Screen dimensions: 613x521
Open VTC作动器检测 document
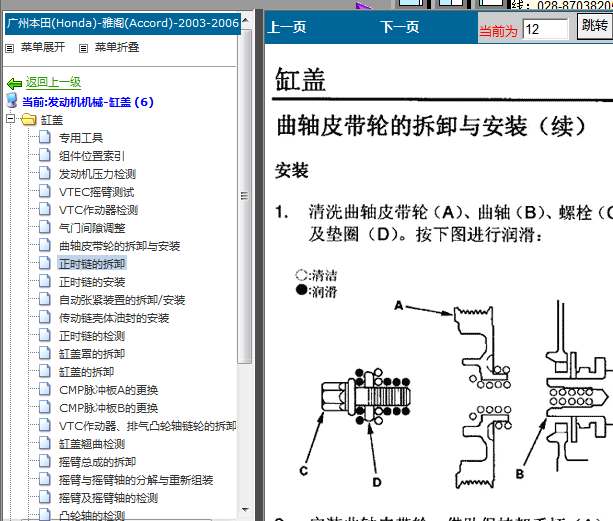(99, 210)
